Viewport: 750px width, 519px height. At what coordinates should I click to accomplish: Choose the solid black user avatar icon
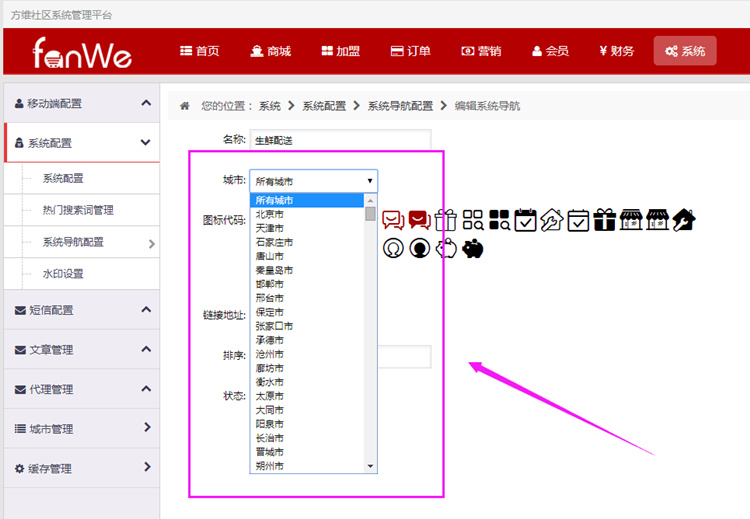[x=420, y=248]
